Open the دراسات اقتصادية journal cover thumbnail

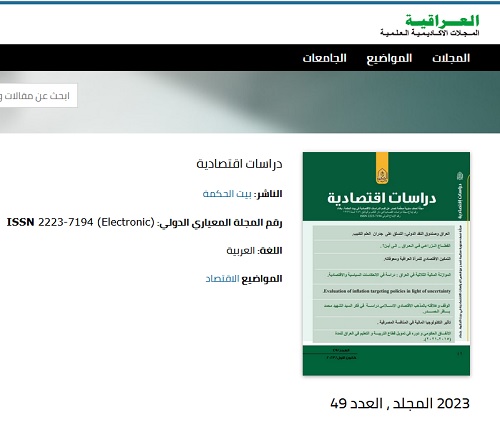tap(386, 264)
